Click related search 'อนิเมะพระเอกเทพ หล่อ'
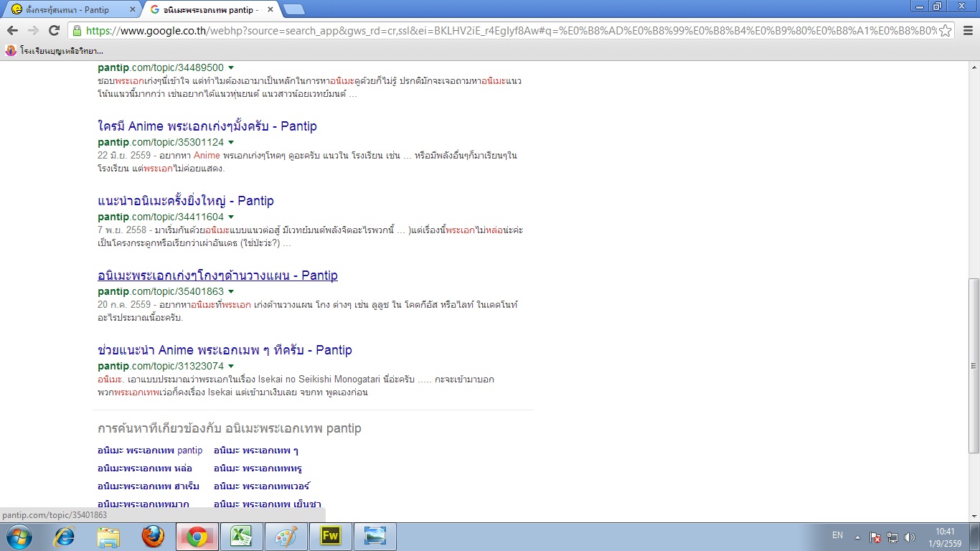This screenshot has height=551, width=980. pyautogui.click(x=145, y=468)
